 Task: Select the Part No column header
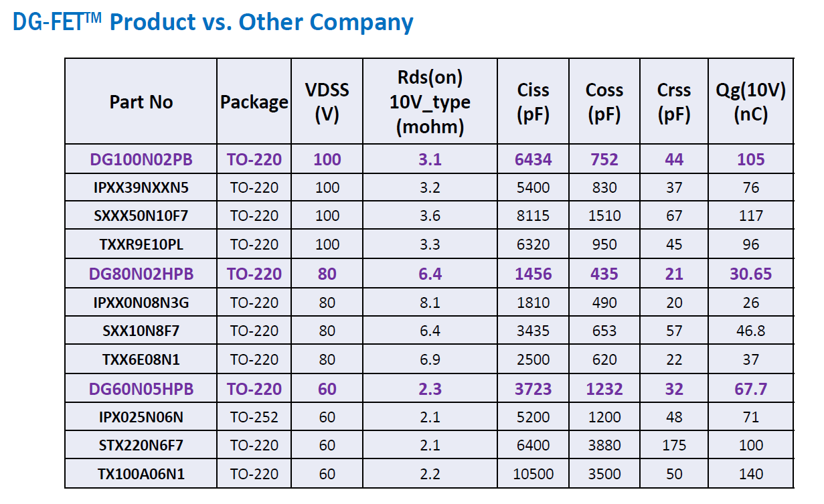tap(141, 102)
